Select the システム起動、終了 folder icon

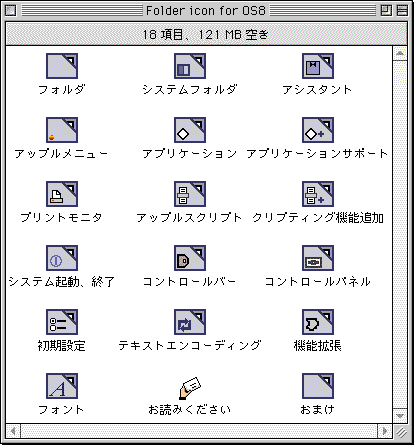click(x=62, y=258)
